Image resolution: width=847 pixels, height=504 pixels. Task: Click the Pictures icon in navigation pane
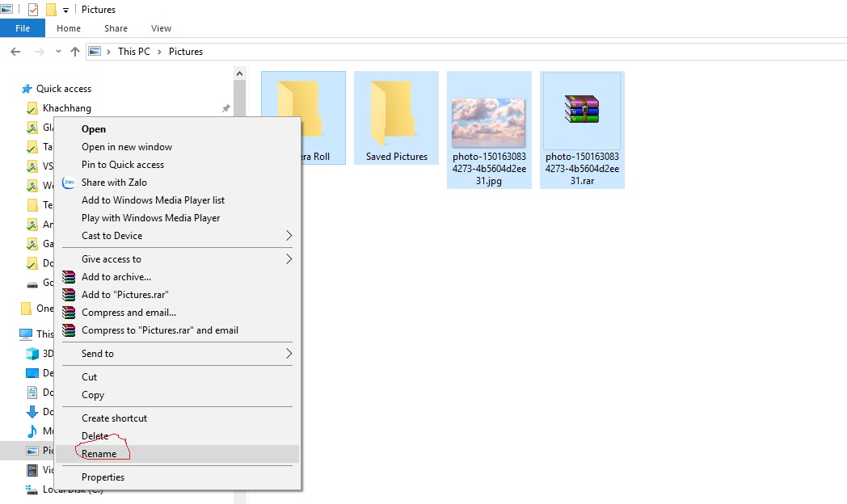[32, 451]
